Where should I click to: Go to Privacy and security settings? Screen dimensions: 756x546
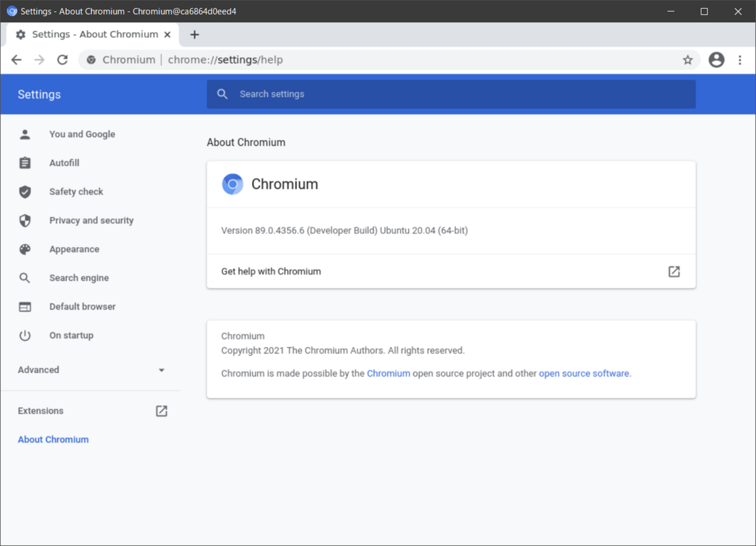91,220
